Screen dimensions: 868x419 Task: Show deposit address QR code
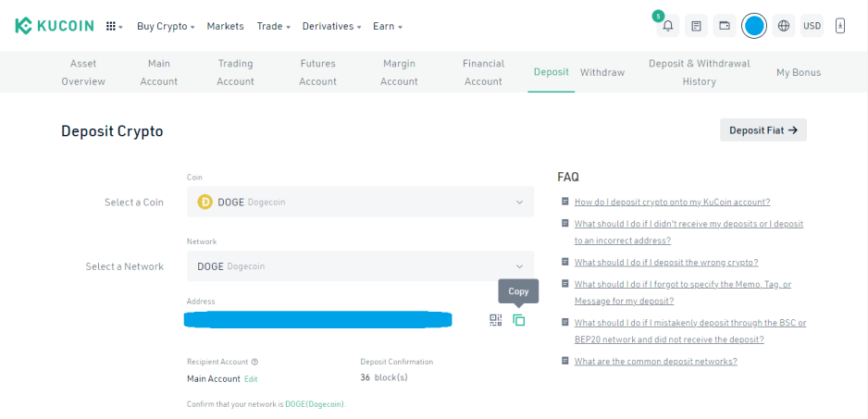[495, 320]
